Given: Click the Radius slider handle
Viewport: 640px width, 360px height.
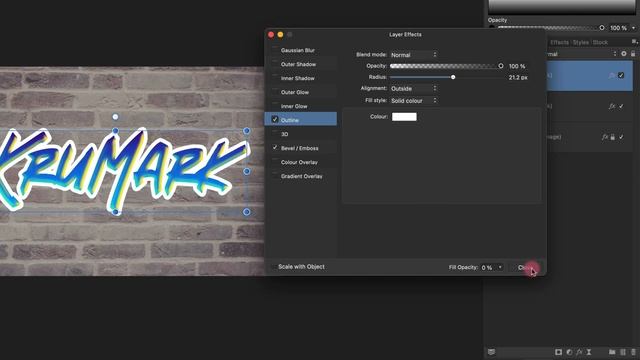Looking at the screenshot, I should 453,77.
